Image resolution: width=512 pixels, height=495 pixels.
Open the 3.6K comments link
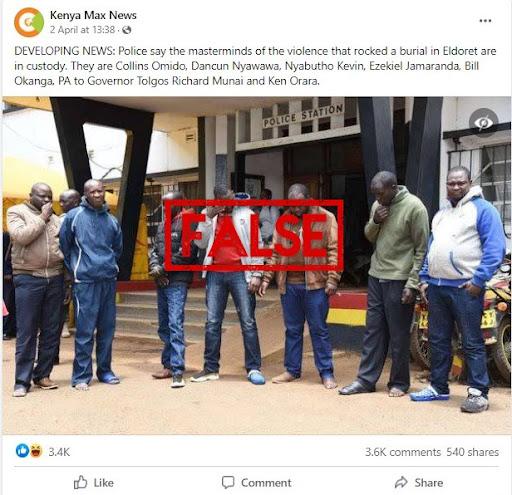click(x=403, y=452)
